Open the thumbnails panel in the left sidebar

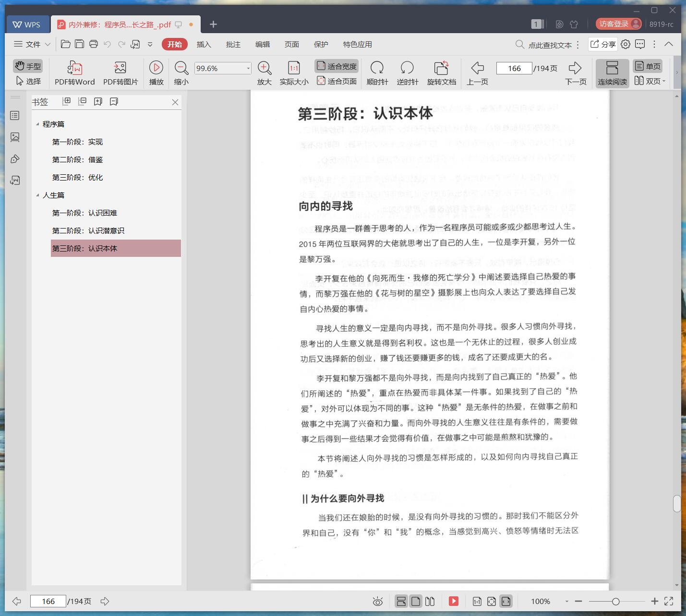[15, 137]
